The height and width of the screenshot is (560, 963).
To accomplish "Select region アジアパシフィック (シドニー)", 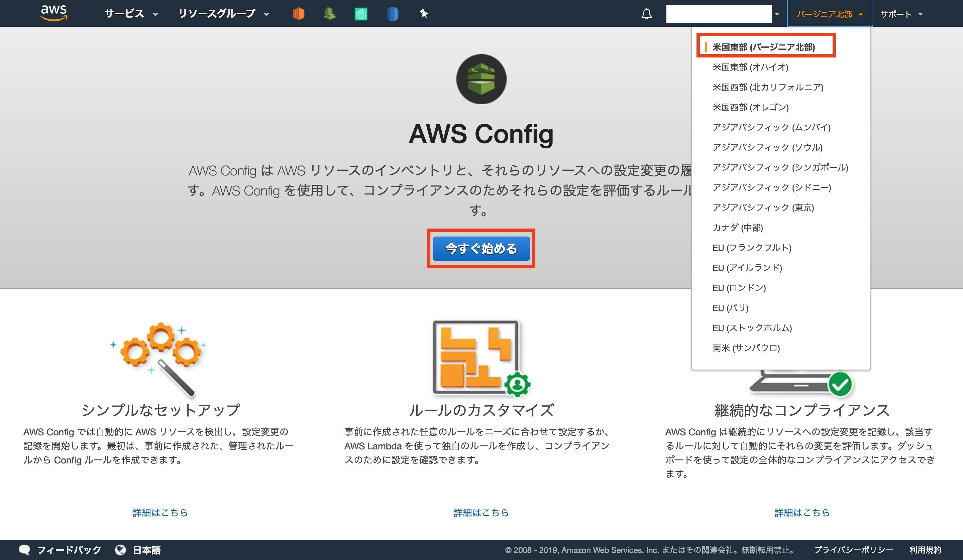I will coord(771,187).
